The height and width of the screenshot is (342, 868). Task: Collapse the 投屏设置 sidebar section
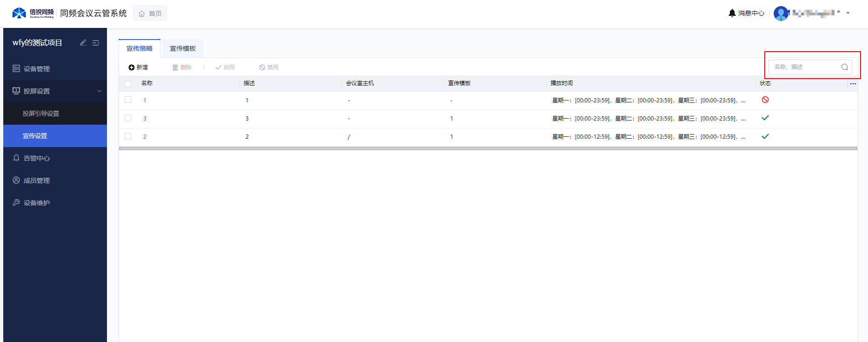[x=99, y=91]
